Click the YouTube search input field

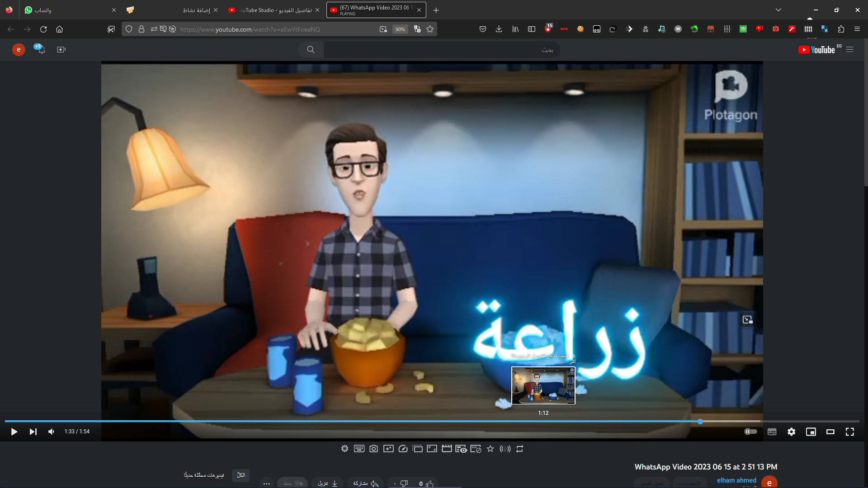click(442, 50)
